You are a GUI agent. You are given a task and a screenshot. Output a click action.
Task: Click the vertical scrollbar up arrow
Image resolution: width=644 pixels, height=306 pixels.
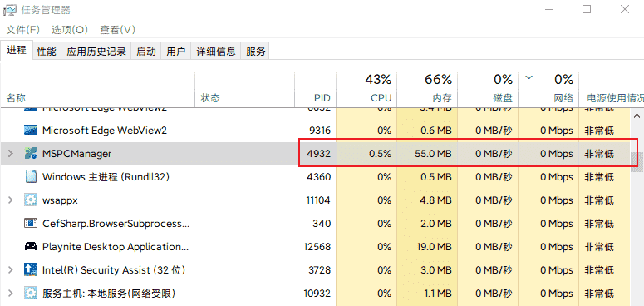[x=637, y=116]
